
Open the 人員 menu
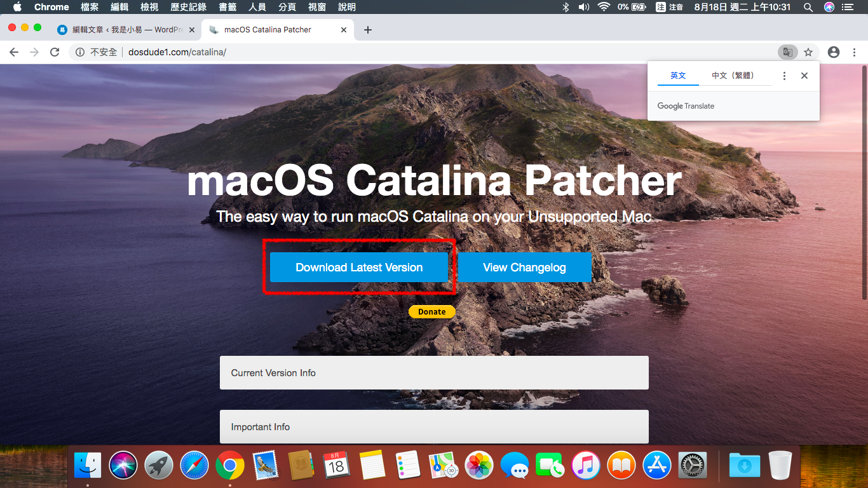[x=257, y=7]
